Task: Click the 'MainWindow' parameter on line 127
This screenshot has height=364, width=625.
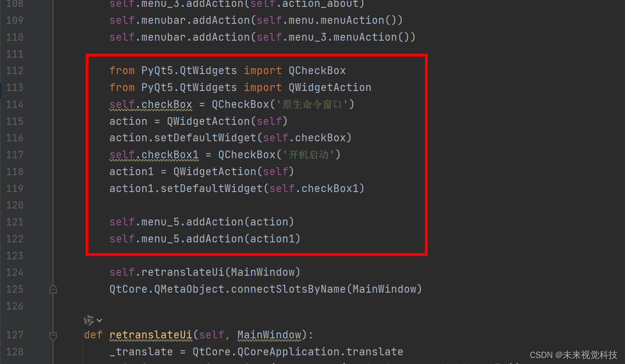Action: pos(269,335)
